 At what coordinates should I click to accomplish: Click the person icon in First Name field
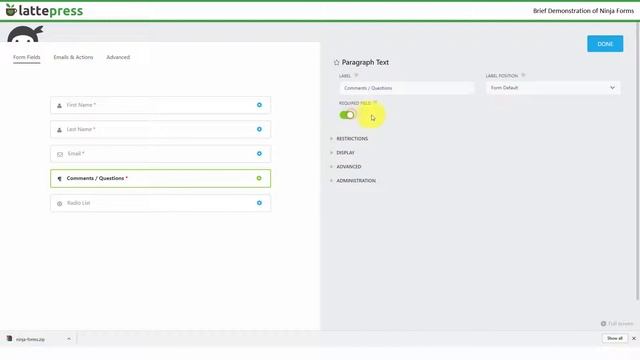59,105
